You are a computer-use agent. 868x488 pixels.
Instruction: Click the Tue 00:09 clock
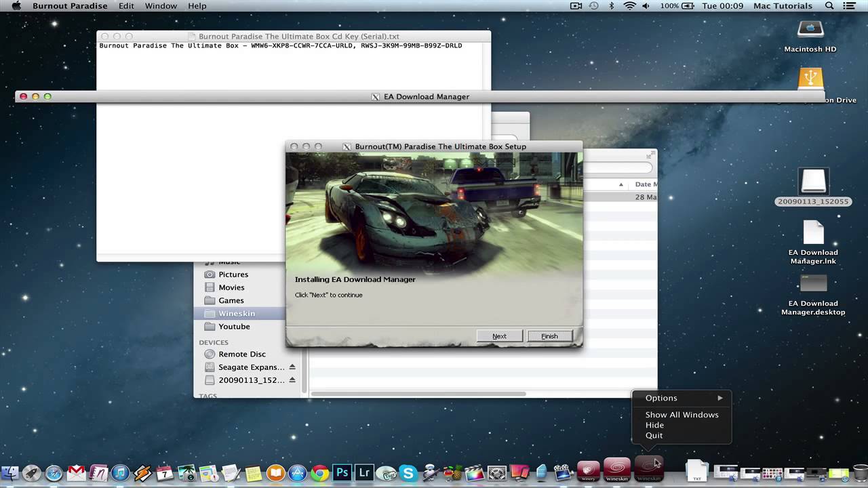[x=723, y=6]
